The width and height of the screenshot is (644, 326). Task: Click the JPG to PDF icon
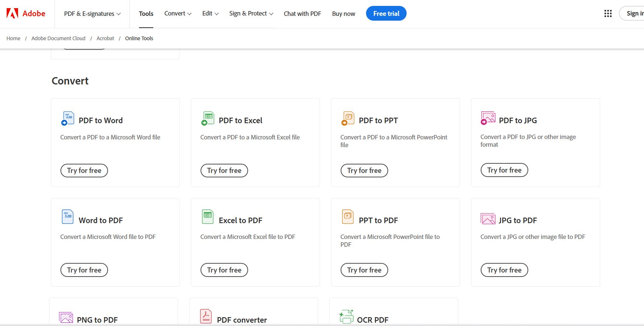pyautogui.click(x=488, y=219)
